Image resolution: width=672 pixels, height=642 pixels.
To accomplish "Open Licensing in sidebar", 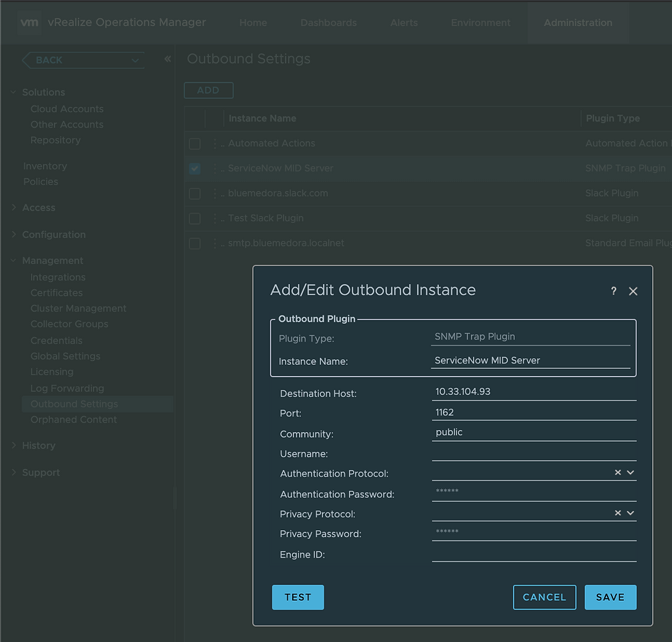I will pos(52,372).
